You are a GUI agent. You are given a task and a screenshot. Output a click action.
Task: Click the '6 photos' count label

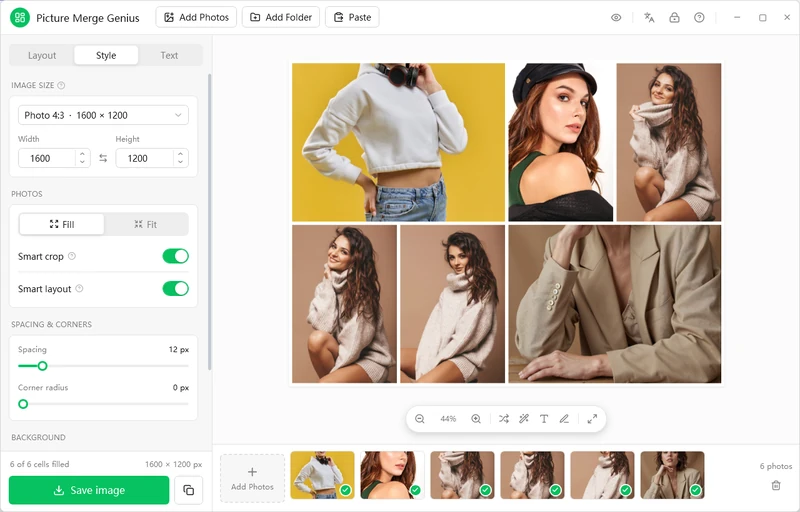point(776,466)
